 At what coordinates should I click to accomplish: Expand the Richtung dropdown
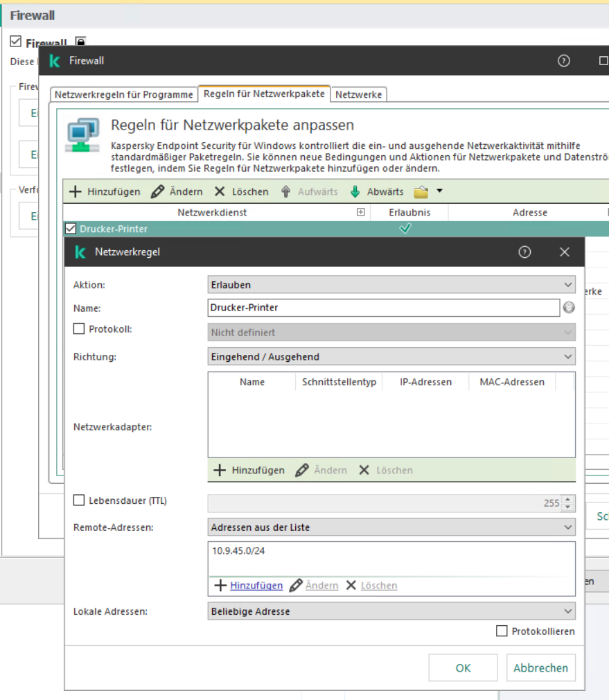pyautogui.click(x=391, y=357)
